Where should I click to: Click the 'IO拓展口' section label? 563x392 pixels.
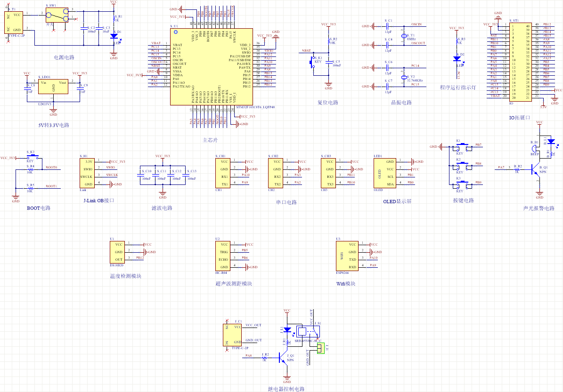(x=520, y=118)
